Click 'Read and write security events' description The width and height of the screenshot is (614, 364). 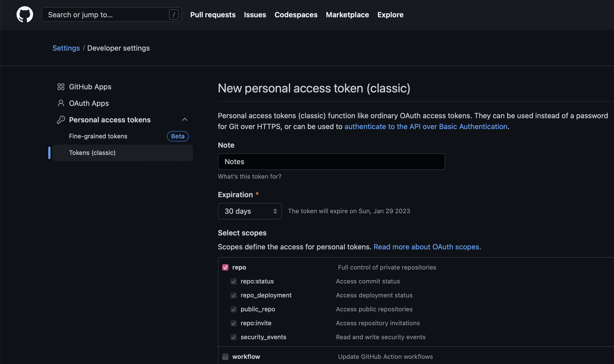(381, 337)
